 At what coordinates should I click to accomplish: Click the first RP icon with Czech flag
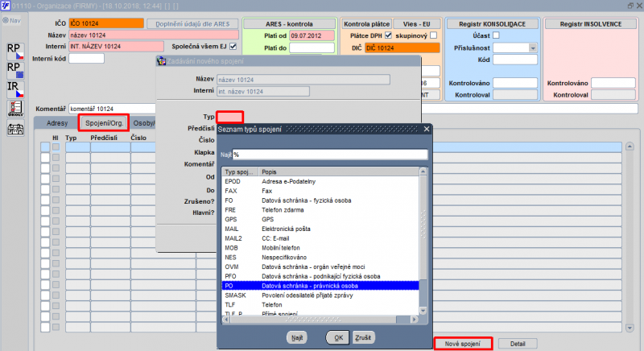15,52
